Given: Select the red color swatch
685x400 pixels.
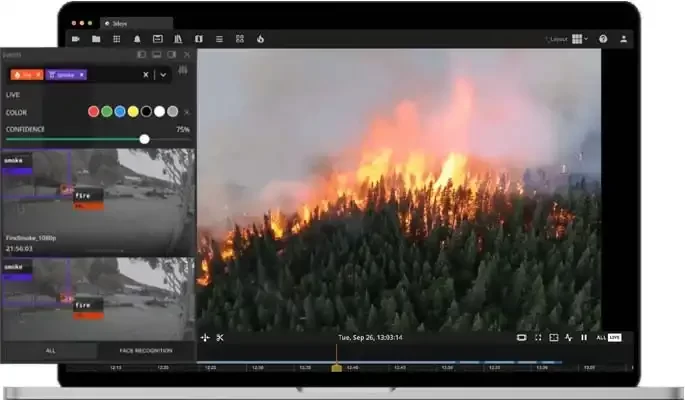Looking at the screenshot, I should coord(93,112).
